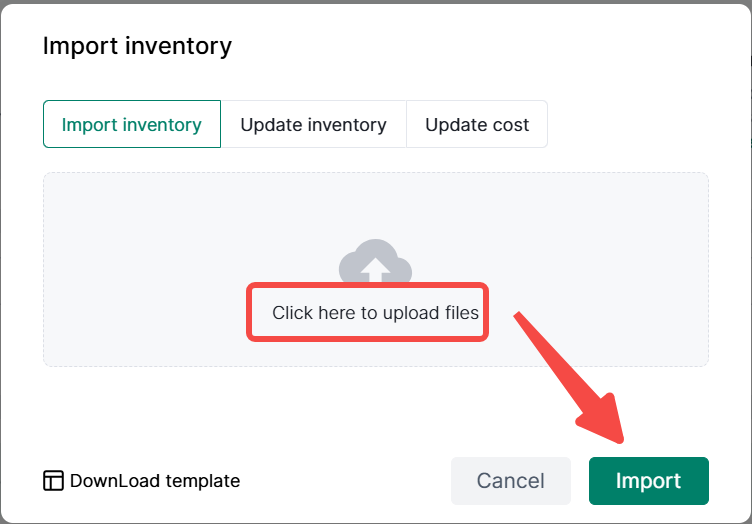Pick Update inventory in the segmented tabs

pos(313,125)
